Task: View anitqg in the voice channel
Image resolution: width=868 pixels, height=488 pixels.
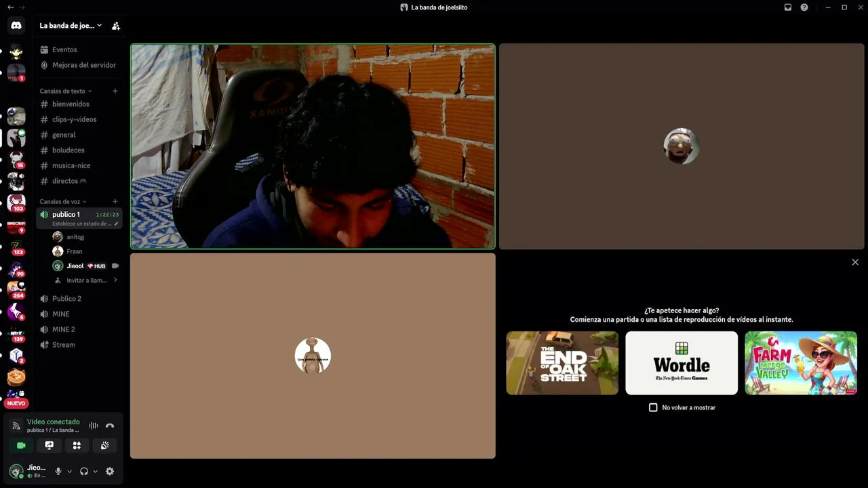Action: point(85,237)
